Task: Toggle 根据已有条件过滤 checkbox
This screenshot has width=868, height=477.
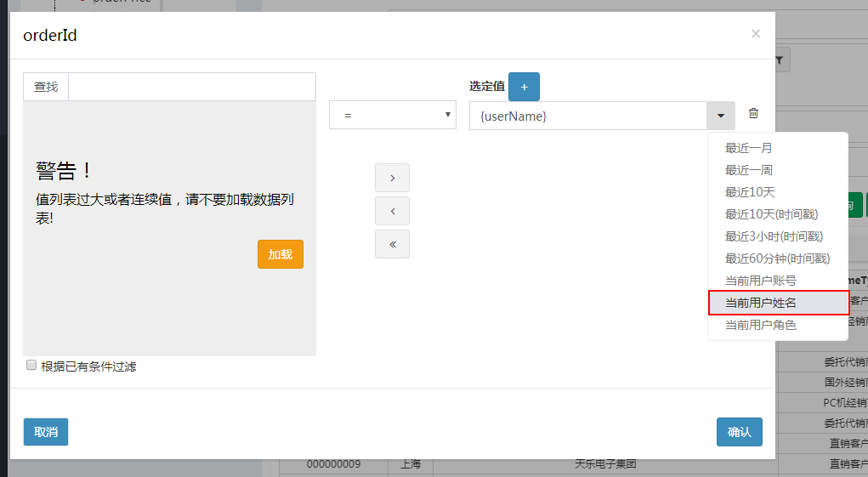Action: coord(31,366)
